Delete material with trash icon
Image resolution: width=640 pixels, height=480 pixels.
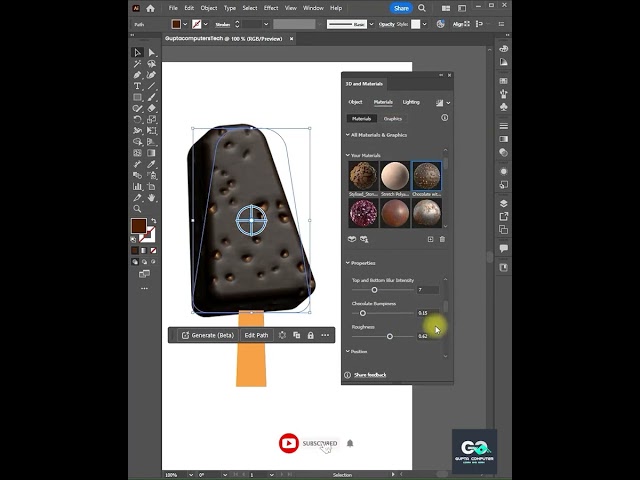442,239
